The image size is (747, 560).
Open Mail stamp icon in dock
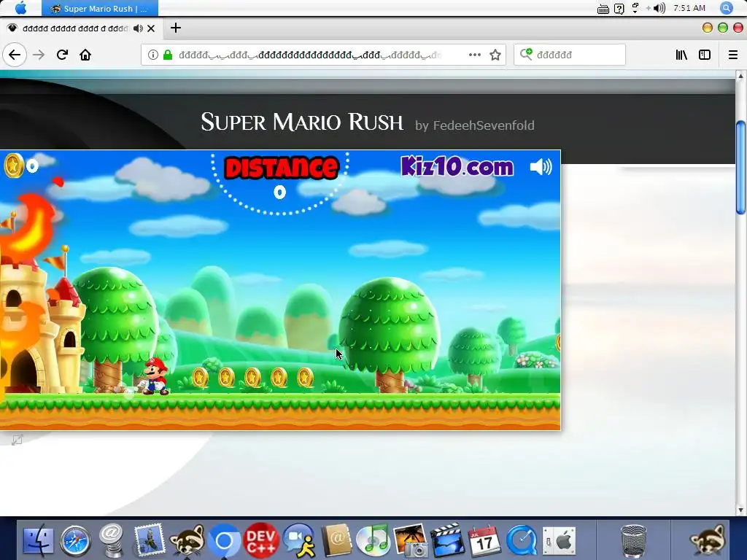(x=149, y=540)
